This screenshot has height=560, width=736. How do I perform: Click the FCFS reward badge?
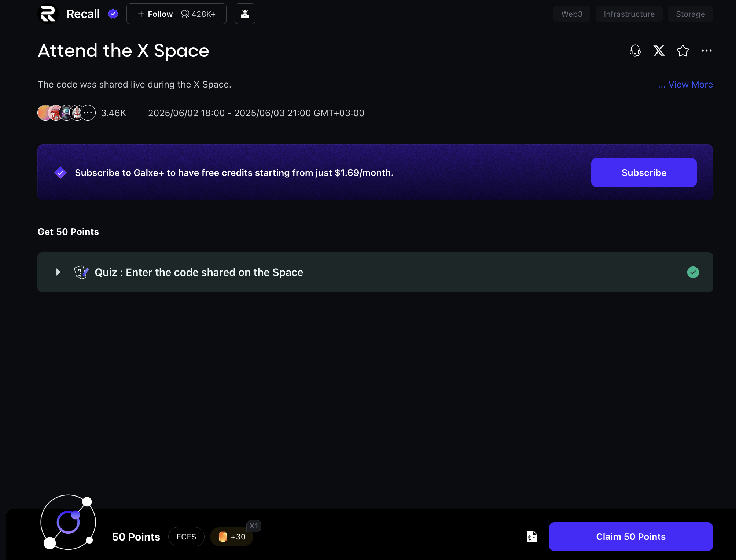coord(186,537)
